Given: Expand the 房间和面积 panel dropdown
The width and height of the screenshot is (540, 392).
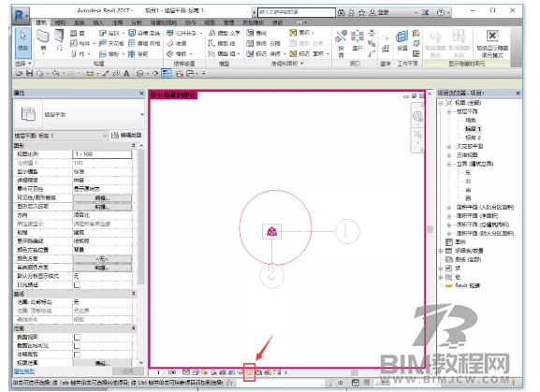Looking at the screenshot, I should click(x=287, y=64).
